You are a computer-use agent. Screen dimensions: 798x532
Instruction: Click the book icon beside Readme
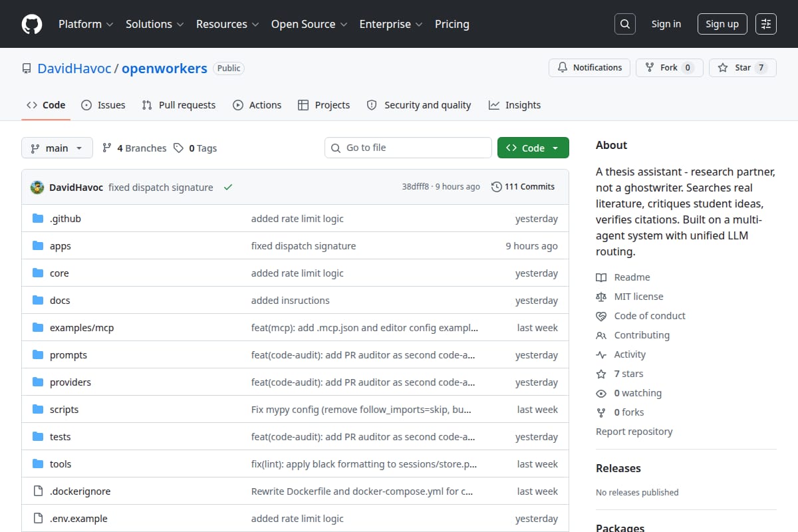click(601, 277)
